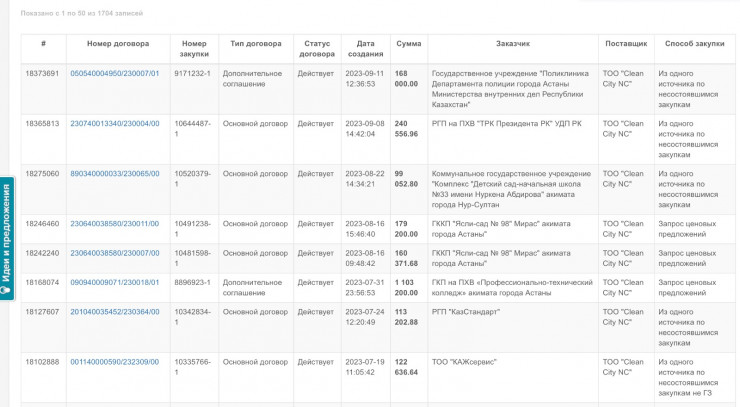Open the Идеи и предложения side tab
Screen dimensions: 740x407
tap(6, 237)
